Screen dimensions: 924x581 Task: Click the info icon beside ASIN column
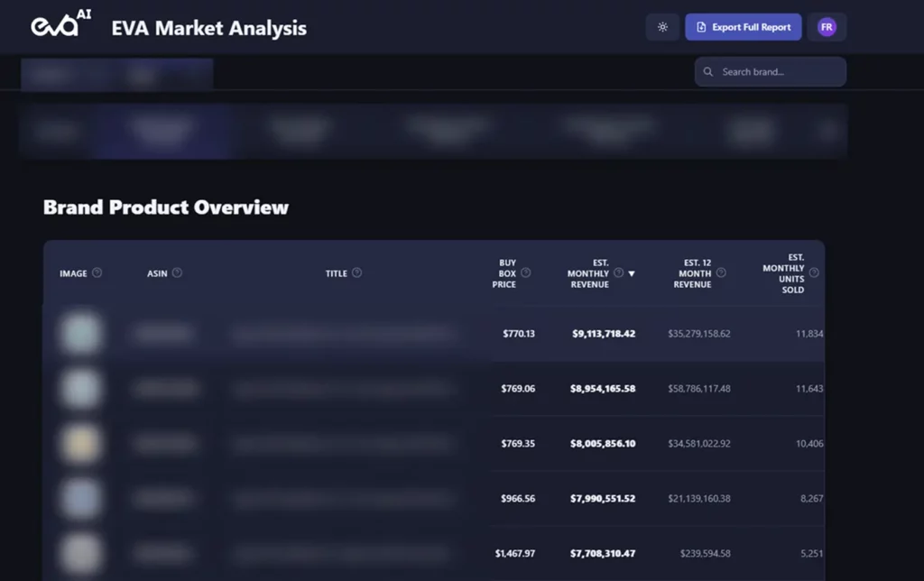pyautogui.click(x=177, y=273)
